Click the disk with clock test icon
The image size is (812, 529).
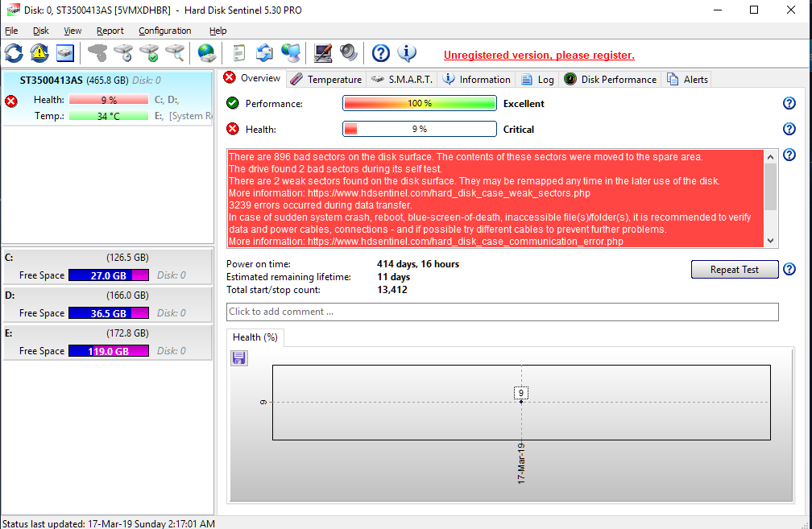(123, 53)
